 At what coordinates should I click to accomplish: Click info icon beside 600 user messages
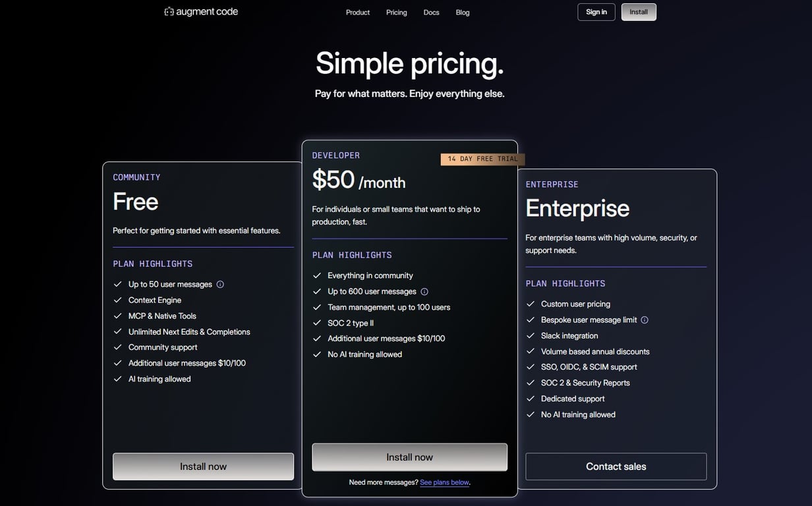click(424, 292)
